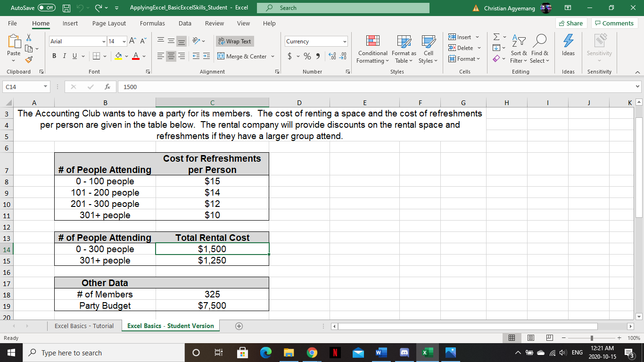Click the Increase Indent icon

click(x=206, y=56)
